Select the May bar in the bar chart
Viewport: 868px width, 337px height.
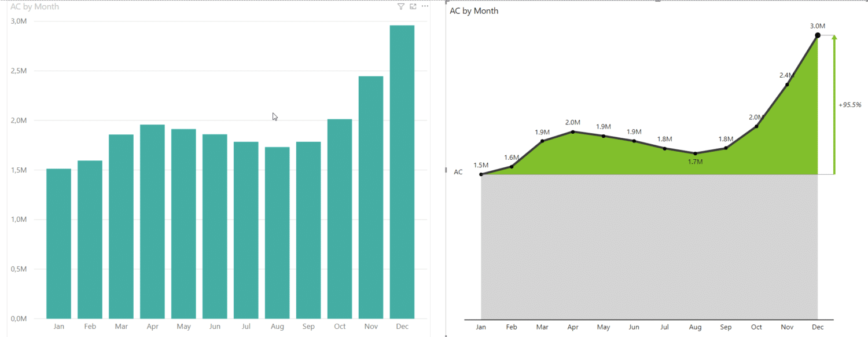183,224
